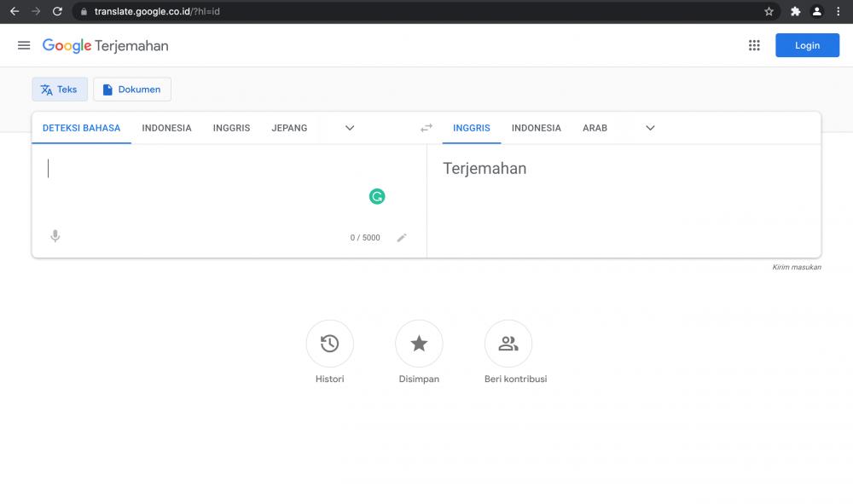The height and width of the screenshot is (504, 853).
Task: Expand more target languages list
Action: [x=650, y=128]
